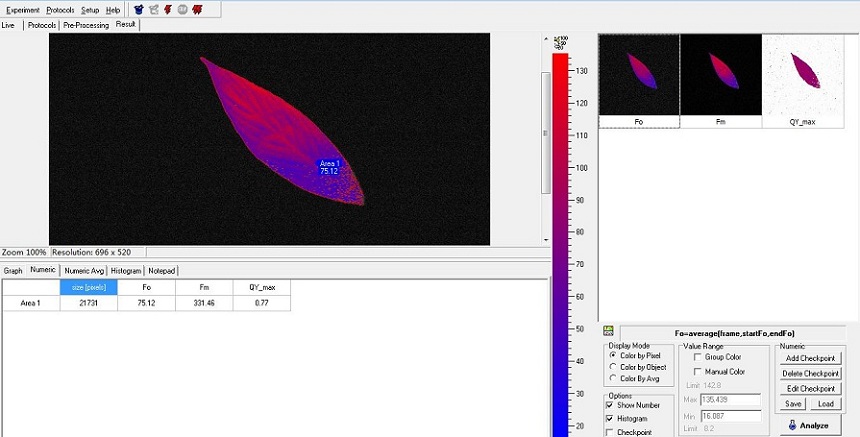Screen dimensions: 860x437
Task: Click the grey round toolbar icon
Action: 182,10
